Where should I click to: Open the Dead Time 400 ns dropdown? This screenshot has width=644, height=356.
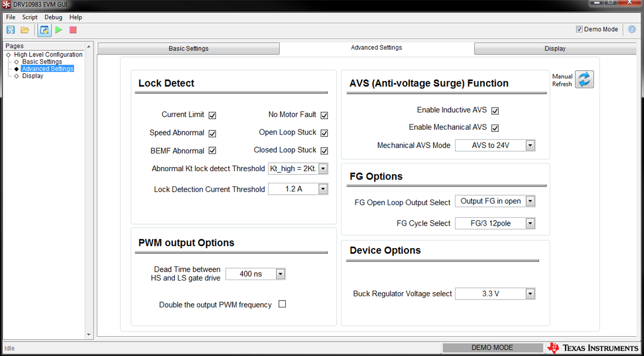click(x=256, y=274)
